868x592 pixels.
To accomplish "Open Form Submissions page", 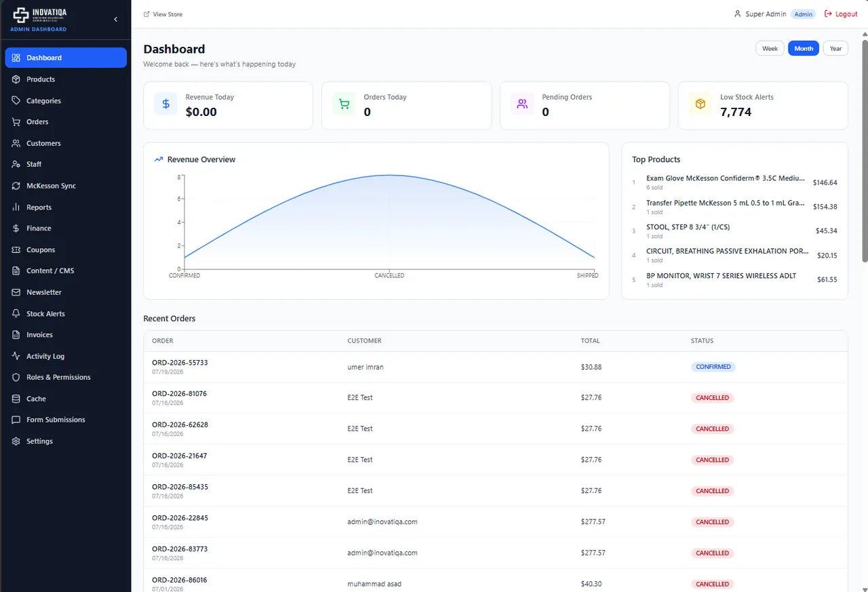I will (x=66, y=420).
